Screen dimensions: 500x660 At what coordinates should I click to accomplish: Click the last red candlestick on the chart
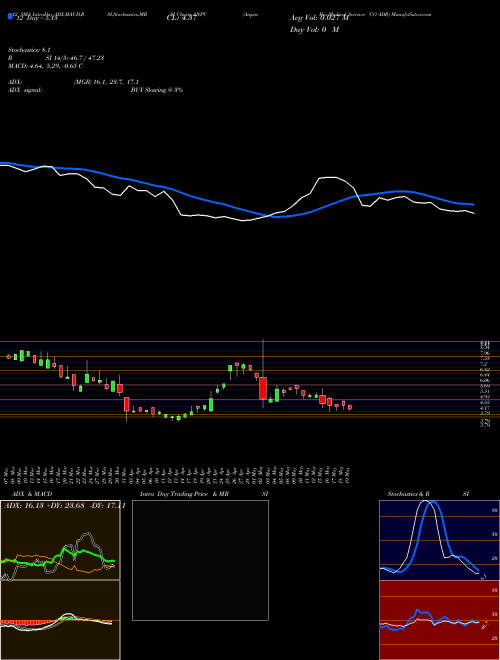[350, 407]
